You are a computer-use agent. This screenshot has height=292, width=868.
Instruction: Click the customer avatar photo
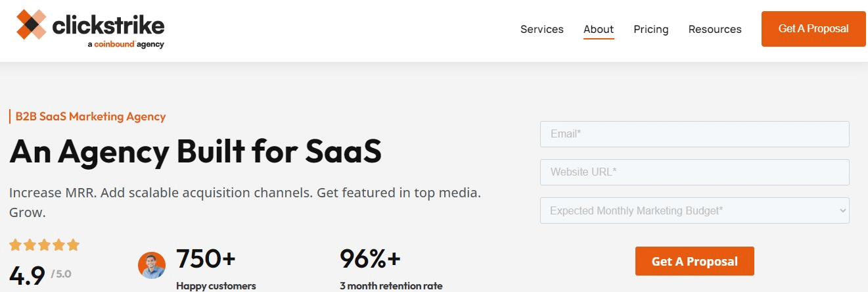[152, 265]
